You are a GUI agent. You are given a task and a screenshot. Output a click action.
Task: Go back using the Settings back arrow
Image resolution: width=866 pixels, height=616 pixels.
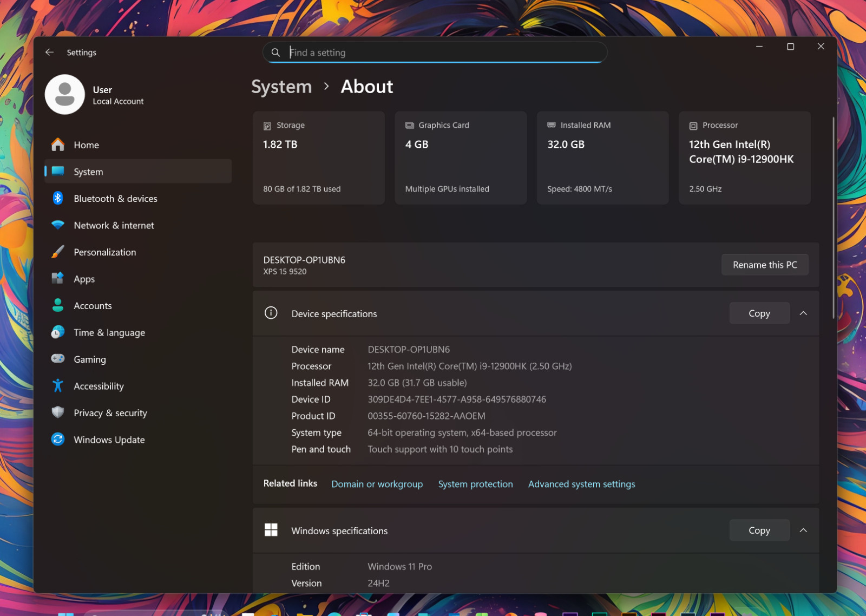(49, 53)
